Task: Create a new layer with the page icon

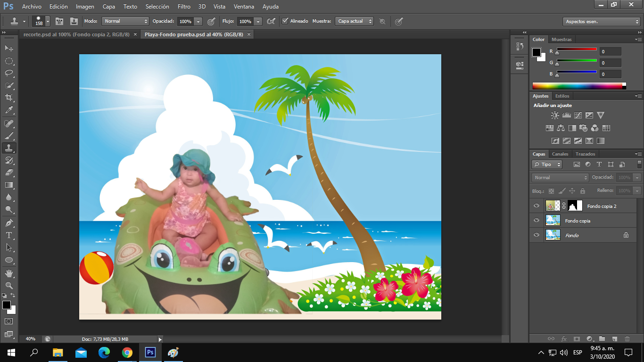Action: (x=614, y=338)
